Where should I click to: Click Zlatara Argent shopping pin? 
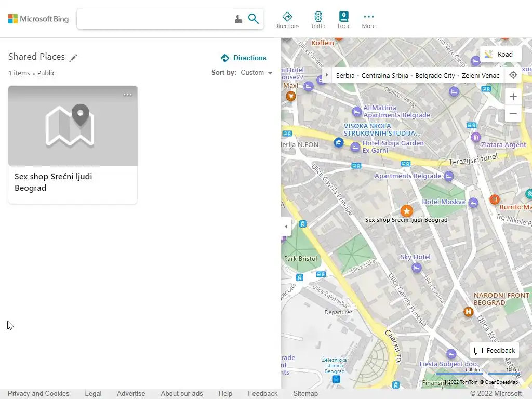coord(476,137)
